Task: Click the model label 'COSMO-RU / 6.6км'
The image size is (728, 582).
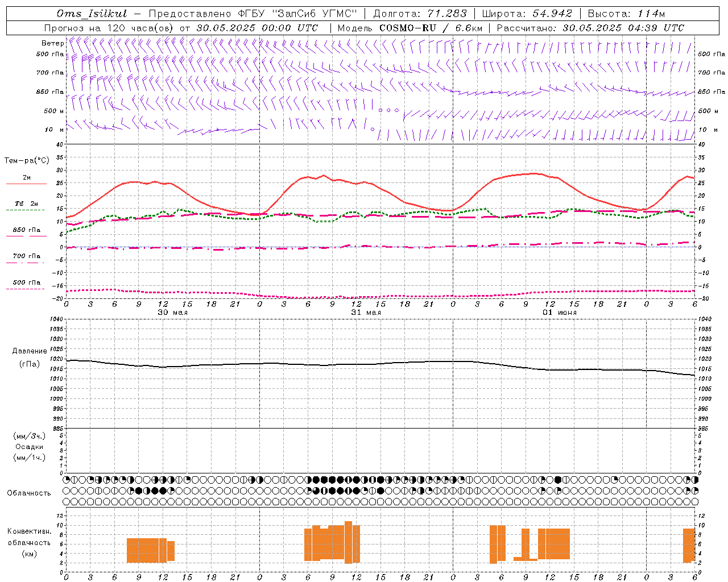Action: pyautogui.click(x=431, y=28)
